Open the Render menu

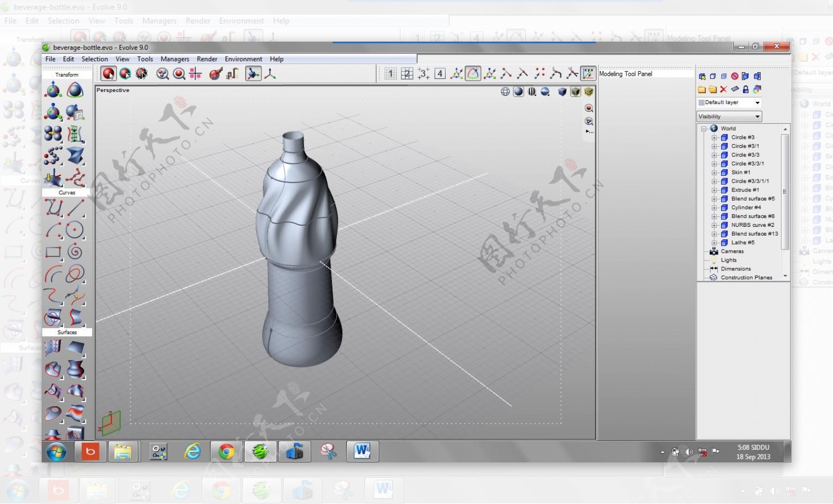click(207, 59)
